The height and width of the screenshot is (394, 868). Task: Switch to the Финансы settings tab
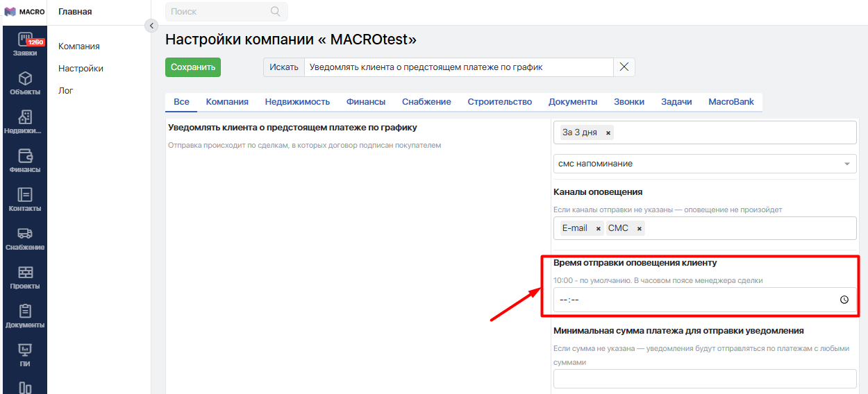coord(365,101)
